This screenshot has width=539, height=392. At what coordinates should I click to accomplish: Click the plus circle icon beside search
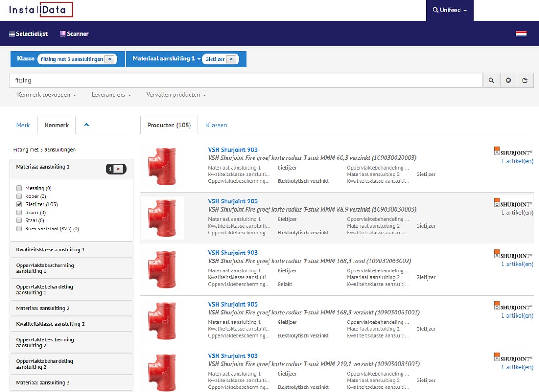click(508, 80)
